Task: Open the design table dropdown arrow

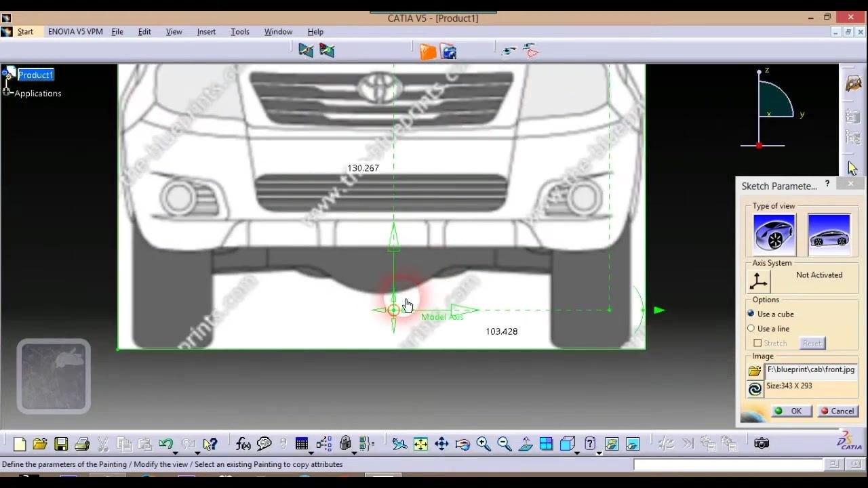Action: [x=311, y=452]
